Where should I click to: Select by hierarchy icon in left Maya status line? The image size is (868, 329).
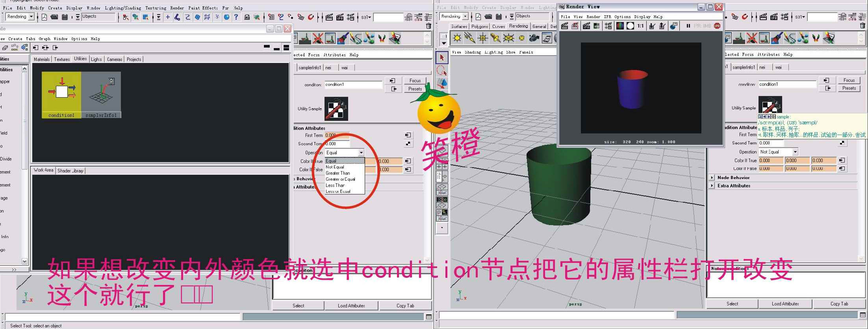coord(126,17)
